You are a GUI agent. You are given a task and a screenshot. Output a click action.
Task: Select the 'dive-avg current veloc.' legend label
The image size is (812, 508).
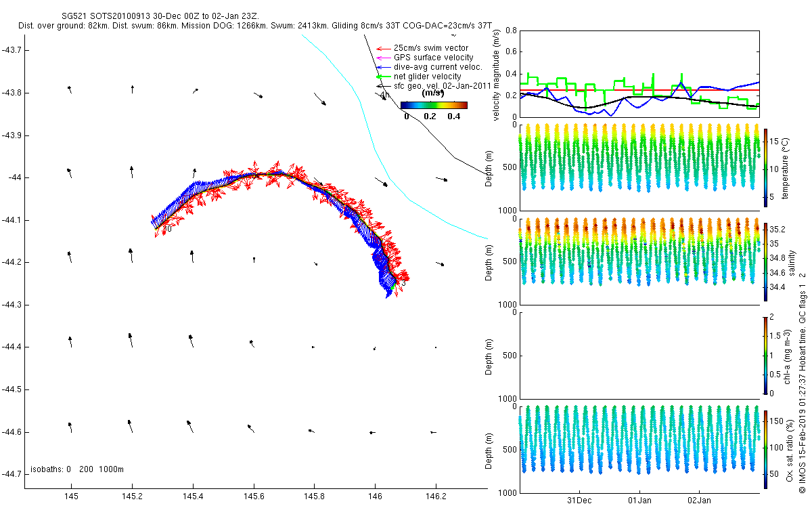point(437,67)
